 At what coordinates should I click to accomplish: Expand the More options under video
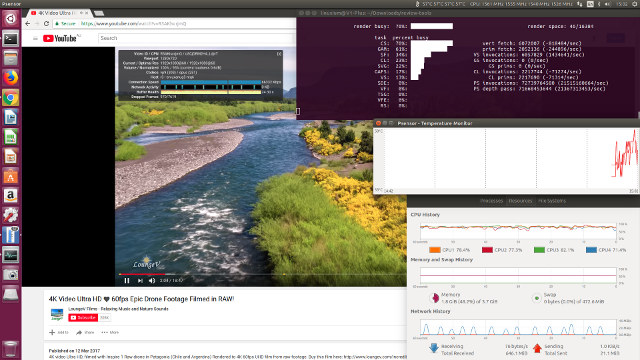110,332
